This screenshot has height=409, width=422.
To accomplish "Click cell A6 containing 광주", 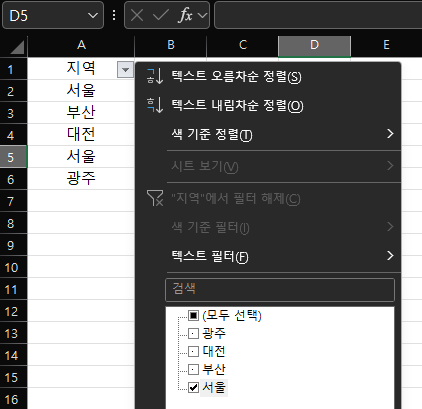I will pyautogui.click(x=81, y=178).
